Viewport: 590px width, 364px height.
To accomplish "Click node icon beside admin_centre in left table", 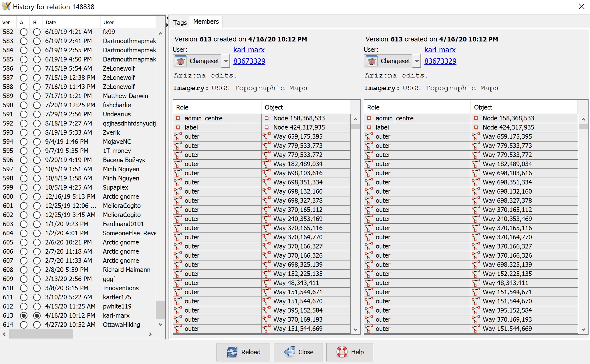I will click(x=178, y=118).
